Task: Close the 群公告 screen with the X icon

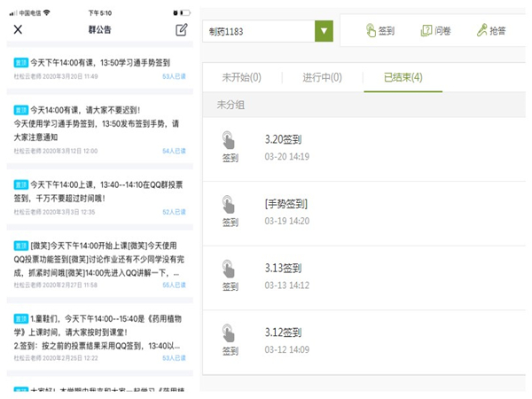Action: [x=18, y=29]
